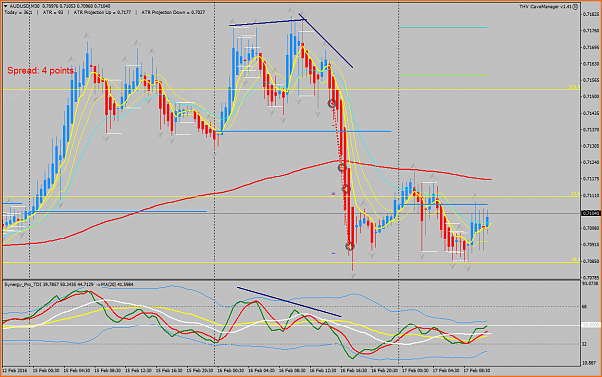Click the AUDUSD,M30 chart title text
Viewport: 602px width, 377px height.
click(24, 6)
